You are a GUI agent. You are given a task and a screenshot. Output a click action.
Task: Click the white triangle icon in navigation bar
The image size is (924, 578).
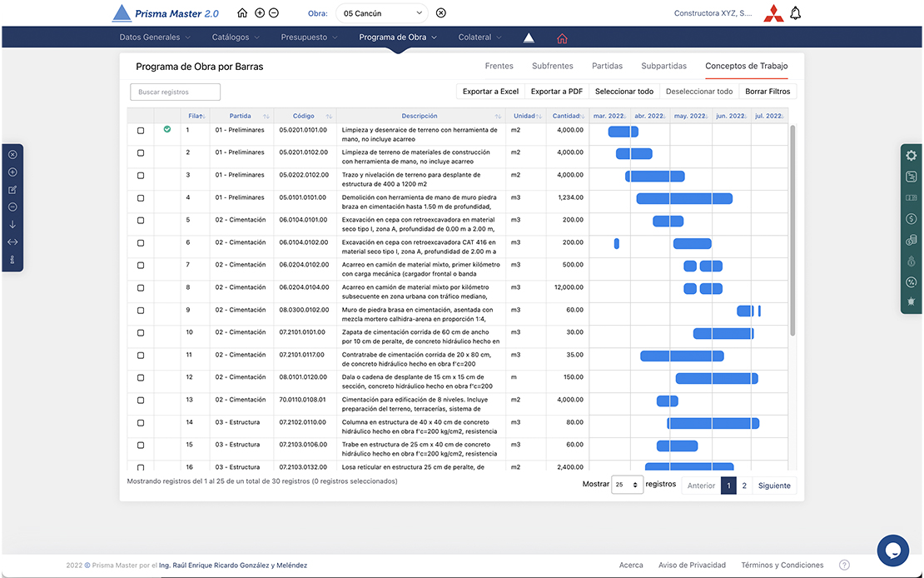point(529,37)
